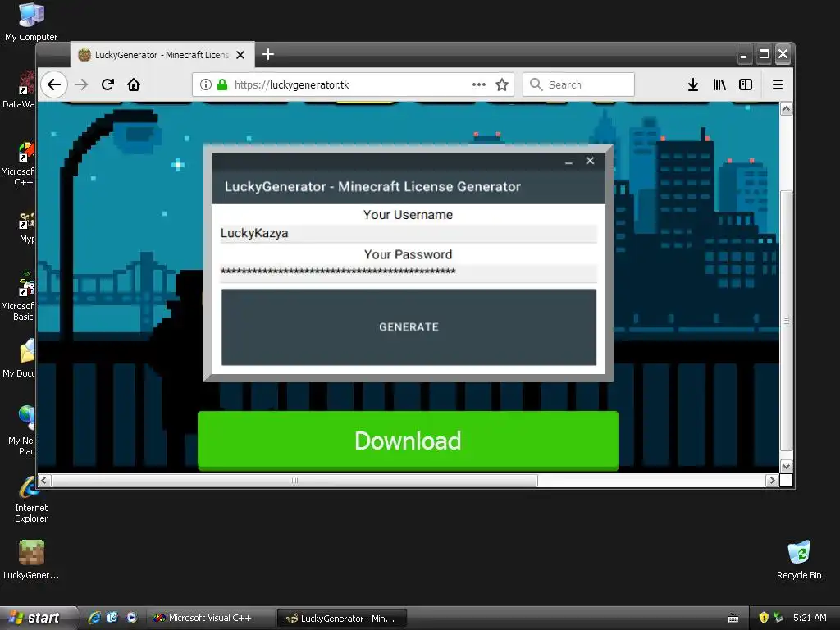The image size is (840, 630).
Task: Click the keyboard tray icon
Action: point(733,619)
